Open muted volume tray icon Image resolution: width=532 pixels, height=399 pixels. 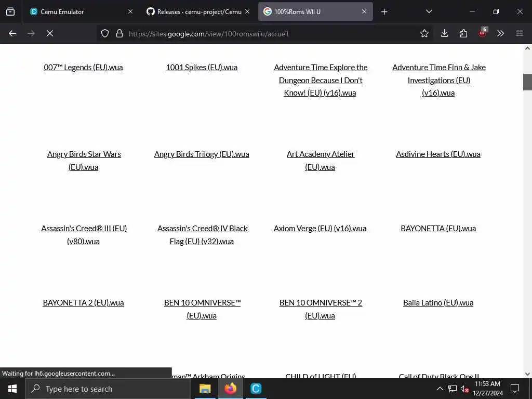tap(464, 389)
